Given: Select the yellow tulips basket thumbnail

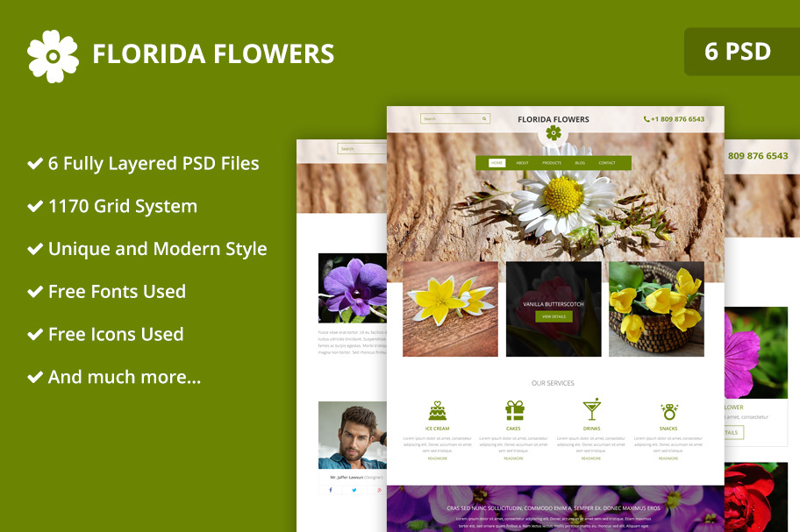Looking at the screenshot, I should (656, 309).
